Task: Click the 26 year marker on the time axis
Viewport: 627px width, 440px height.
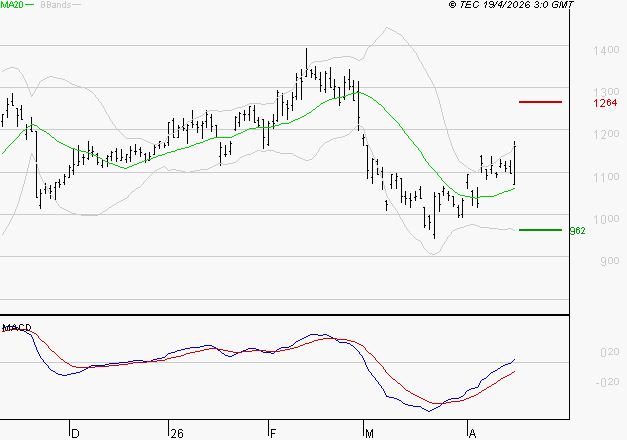Action: click(177, 434)
